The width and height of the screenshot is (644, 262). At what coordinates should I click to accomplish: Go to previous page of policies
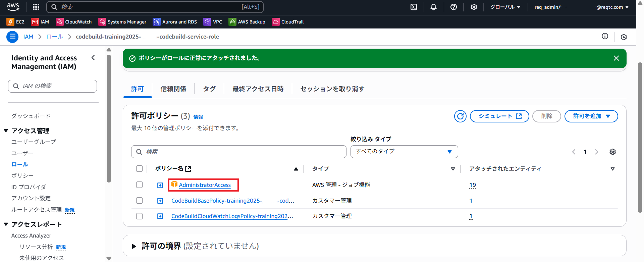pyautogui.click(x=574, y=152)
